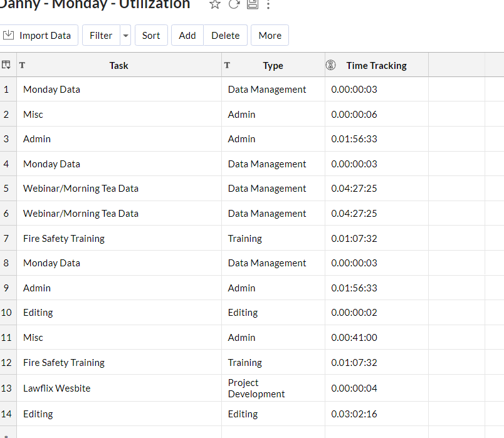This screenshot has width=504, height=438.
Task: Click Data Management type in row 5
Action: coord(273,189)
